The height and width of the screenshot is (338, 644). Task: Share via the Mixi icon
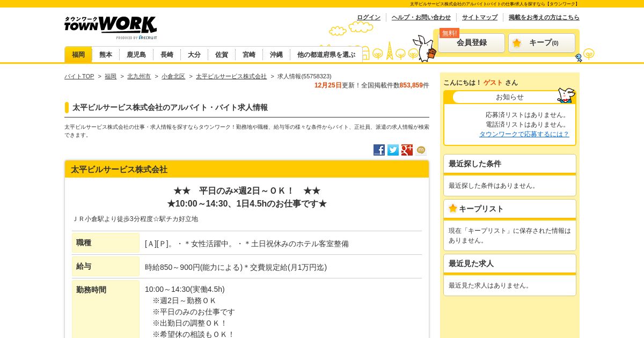(421, 150)
